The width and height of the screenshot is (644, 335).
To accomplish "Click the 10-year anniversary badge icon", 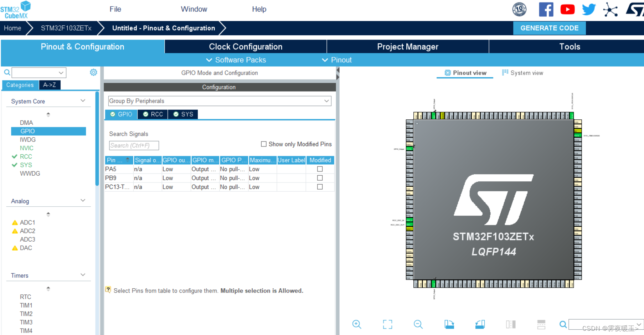I will pos(519,9).
